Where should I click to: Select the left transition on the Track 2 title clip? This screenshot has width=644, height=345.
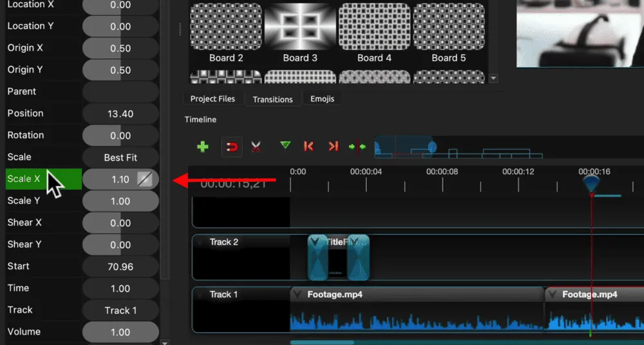(317, 258)
